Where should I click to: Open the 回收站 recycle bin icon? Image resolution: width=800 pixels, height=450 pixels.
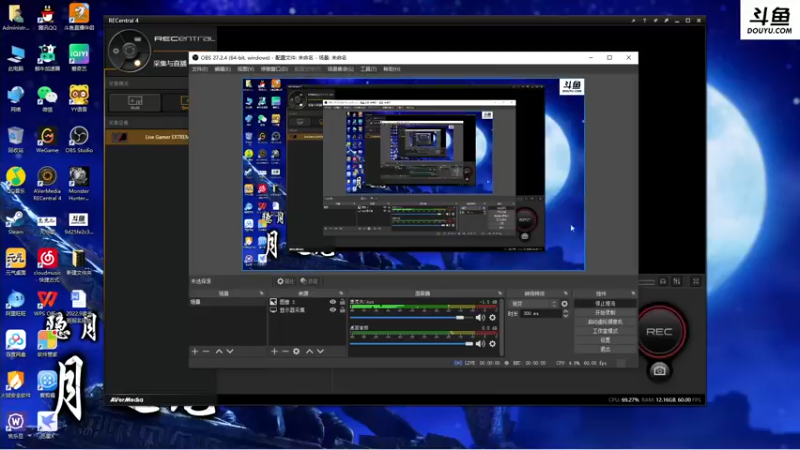coord(15,139)
